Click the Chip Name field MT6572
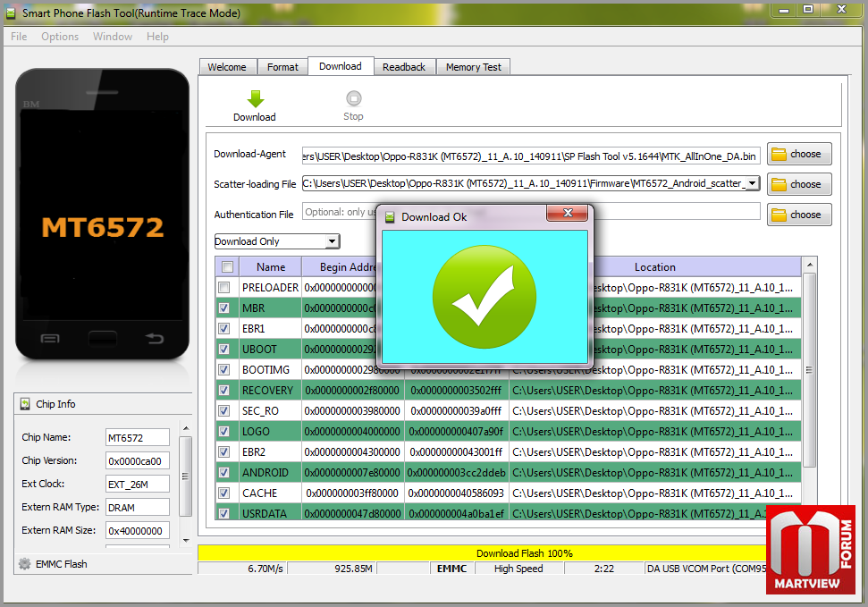Viewport: 868px width, 607px height. click(138, 437)
